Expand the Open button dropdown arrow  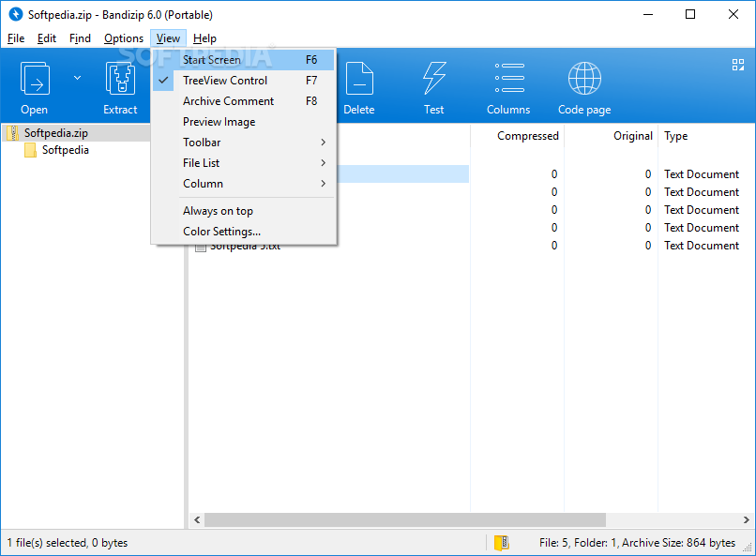pos(77,78)
